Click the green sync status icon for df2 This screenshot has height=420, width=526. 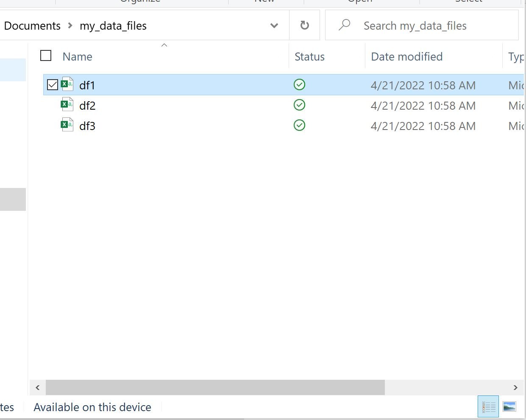tap(299, 105)
